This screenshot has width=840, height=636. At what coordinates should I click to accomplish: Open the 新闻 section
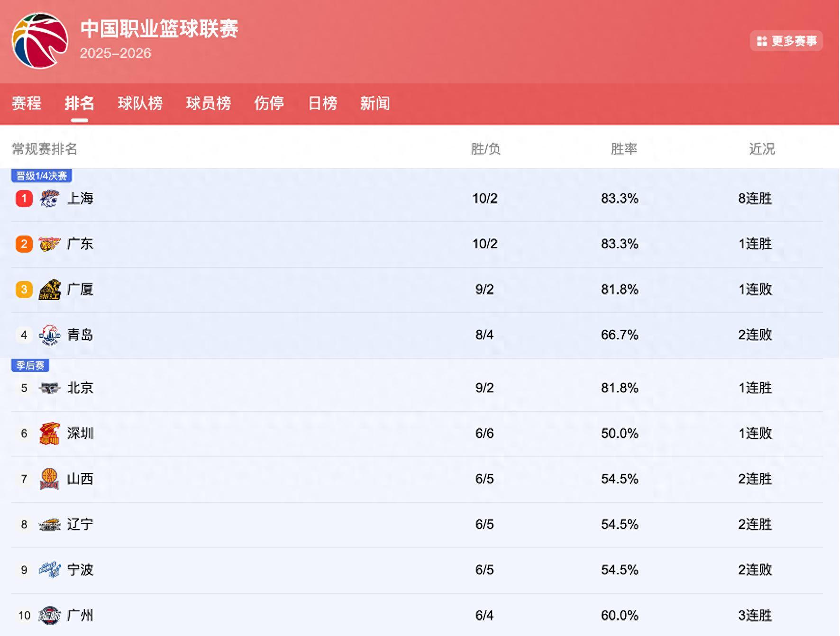pos(374,104)
